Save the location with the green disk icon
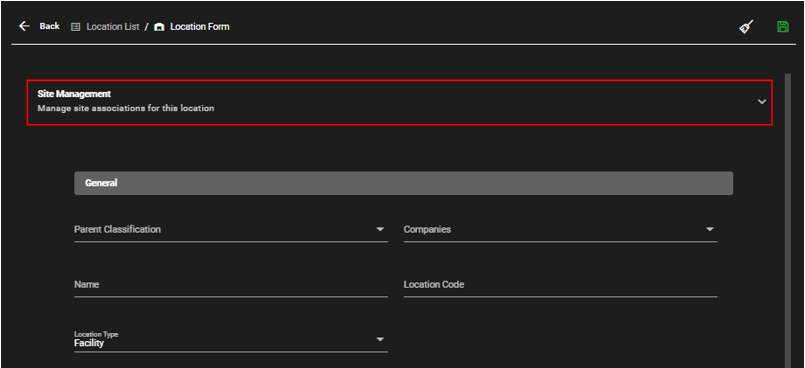 [782, 27]
